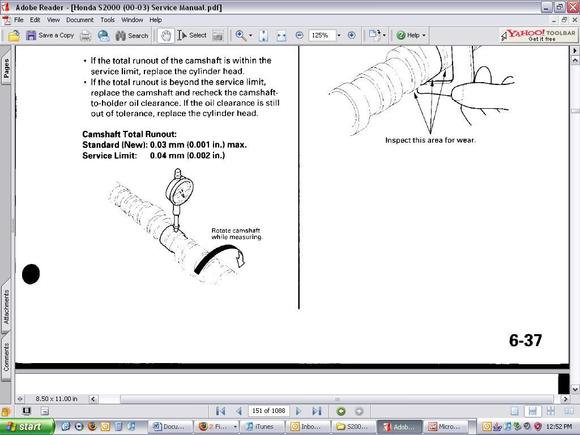Set Fit Width view
Screen dimensions: 580x435
click(x=281, y=36)
